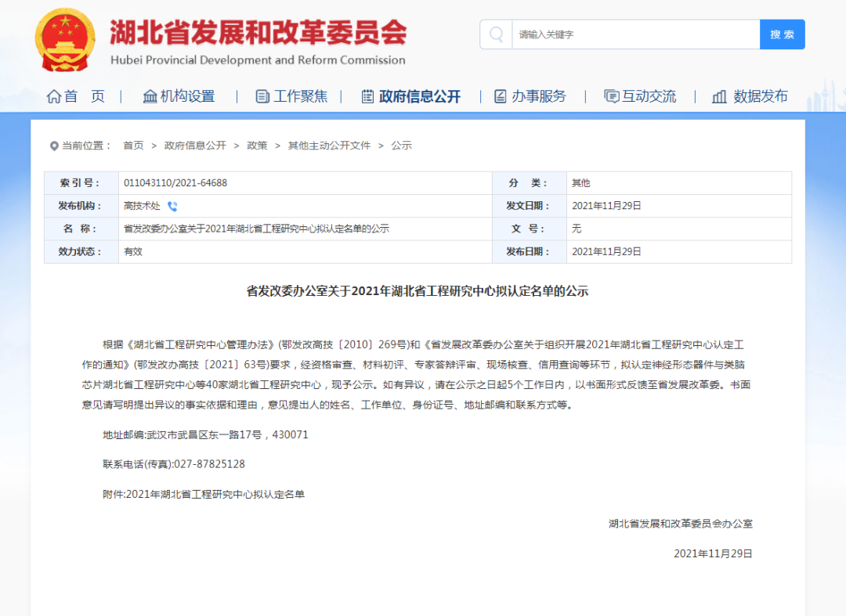Go to 公示 in the breadcrumb
846x616 pixels.
(401, 146)
